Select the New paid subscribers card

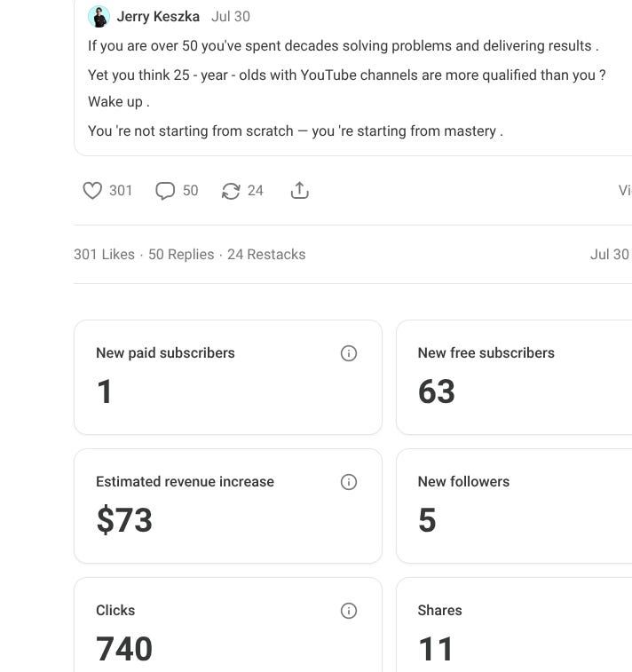[x=227, y=391]
